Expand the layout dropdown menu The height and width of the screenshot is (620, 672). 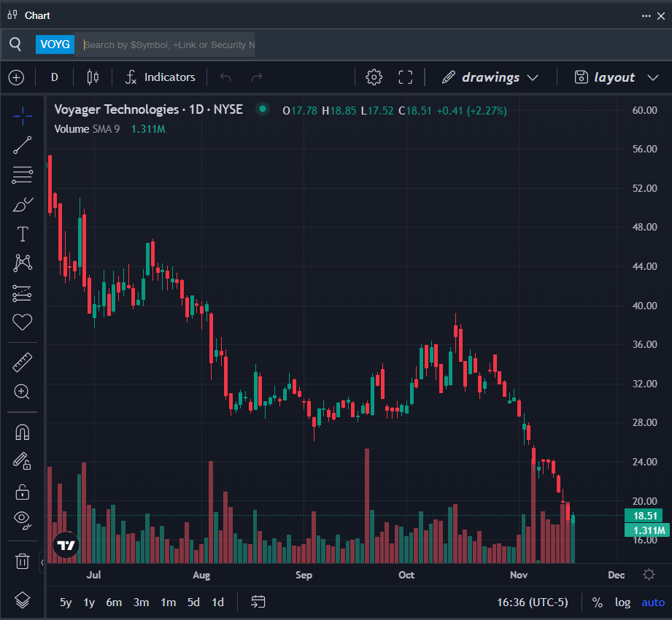[x=615, y=77]
